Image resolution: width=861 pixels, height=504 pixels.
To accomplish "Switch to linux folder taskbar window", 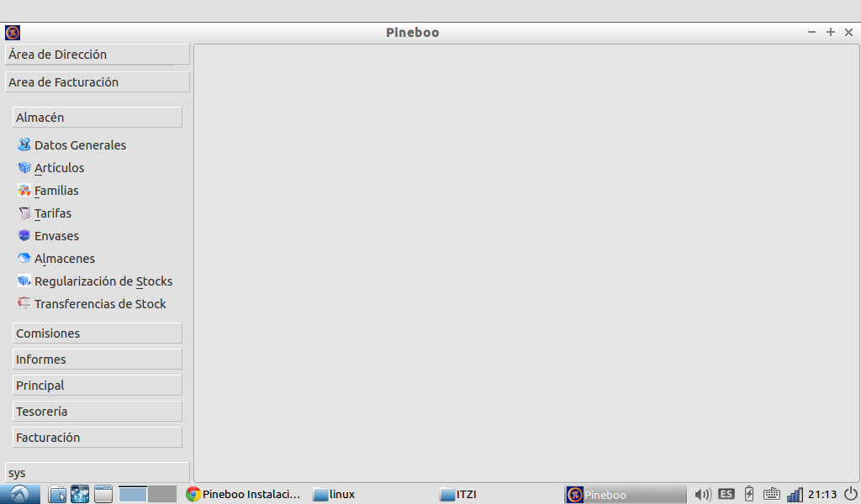I will point(334,494).
